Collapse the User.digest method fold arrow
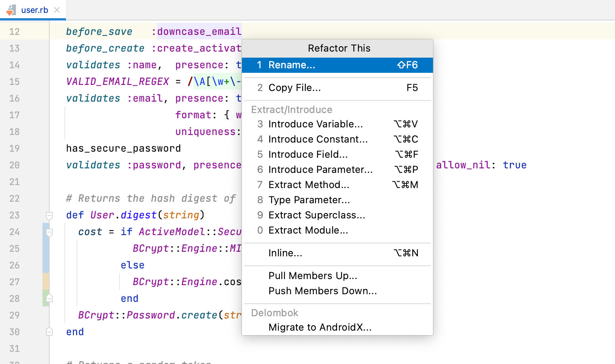Viewport: 615px width, 364px height. pyautogui.click(x=49, y=215)
